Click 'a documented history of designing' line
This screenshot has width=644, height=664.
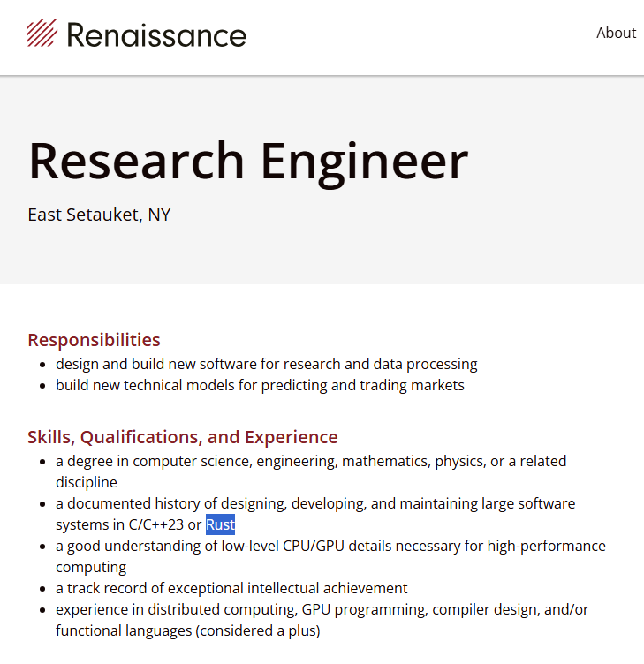click(315, 503)
